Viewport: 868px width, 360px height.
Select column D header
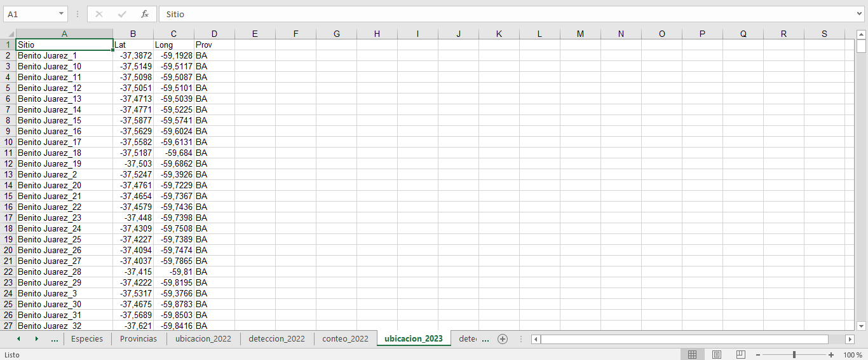coord(214,34)
